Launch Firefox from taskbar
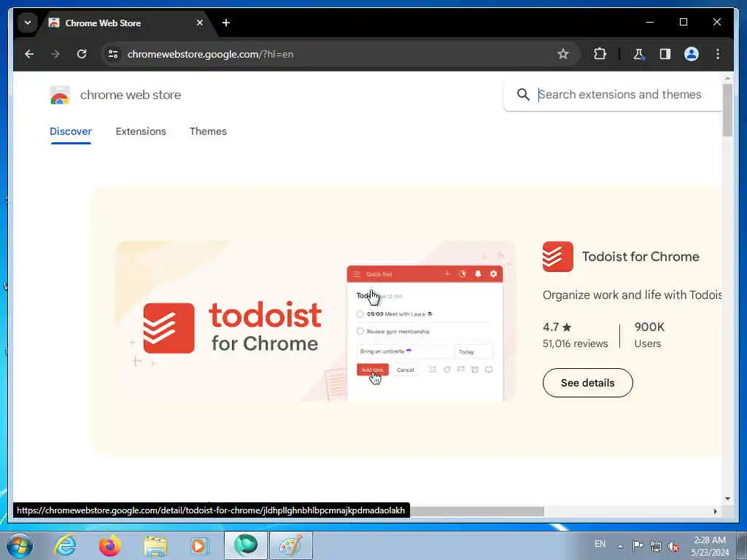 [x=110, y=545]
